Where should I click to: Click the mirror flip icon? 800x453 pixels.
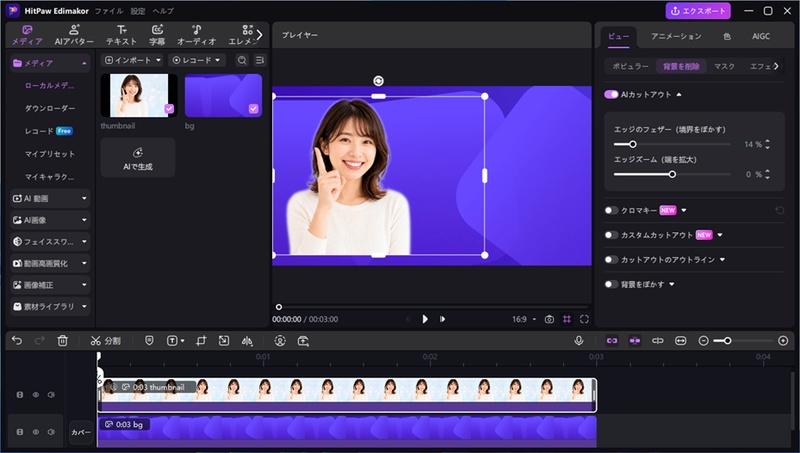click(247, 341)
